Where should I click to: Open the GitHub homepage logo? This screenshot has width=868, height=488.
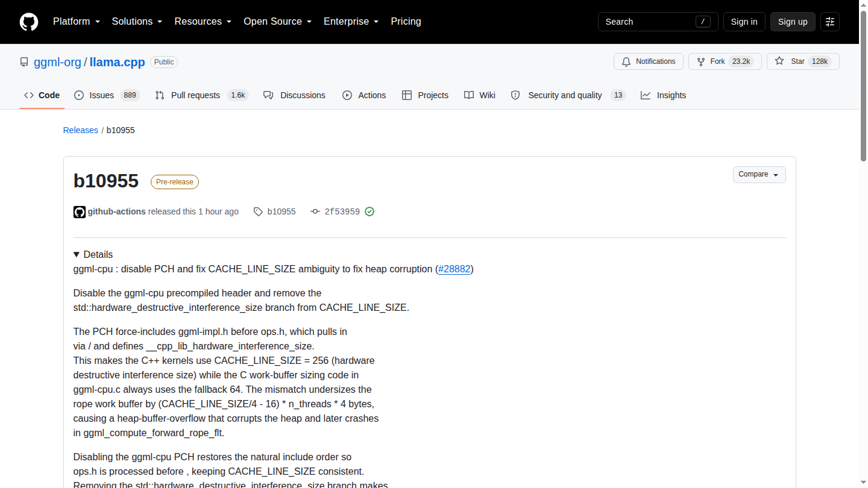[29, 22]
